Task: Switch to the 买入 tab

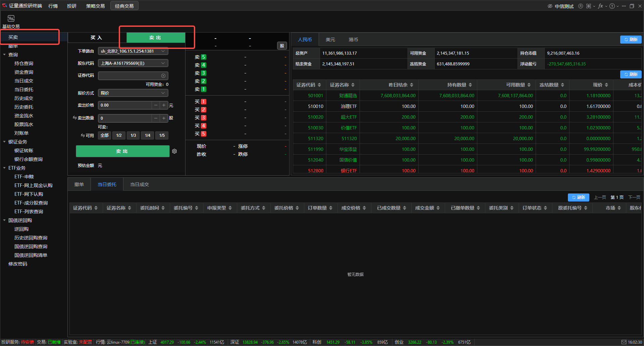Action: point(96,38)
